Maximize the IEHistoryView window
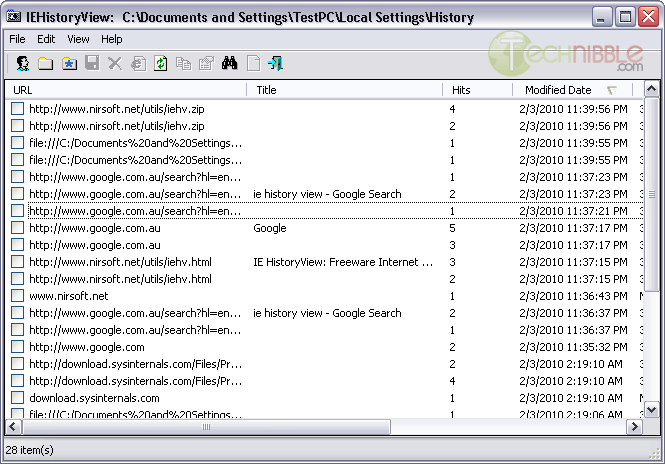Screen dimensions: 665x464 [625, 17]
